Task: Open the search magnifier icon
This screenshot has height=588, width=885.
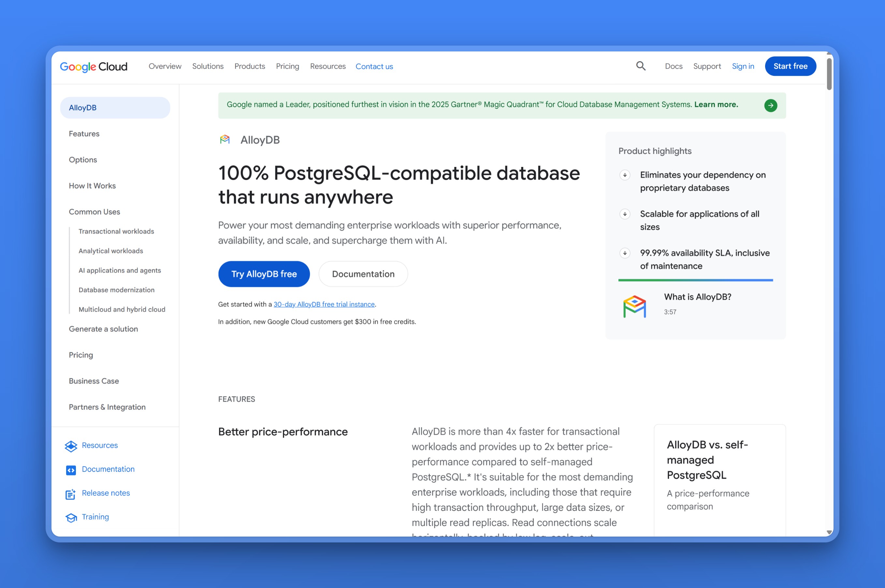Action: click(641, 66)
